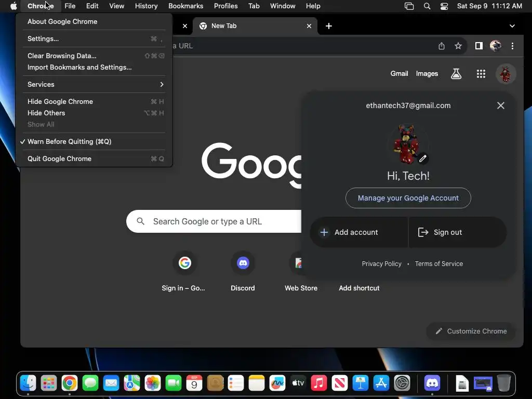Viewport: 532px width, 399px height.
Task: Open Chrome profile avatar in toolbar
Action: [496, 46]
